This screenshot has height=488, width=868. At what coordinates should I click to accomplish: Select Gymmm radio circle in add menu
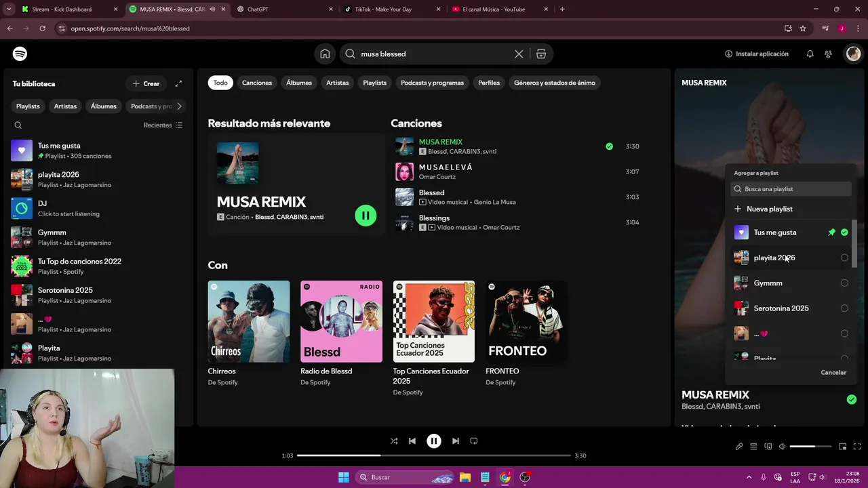[844, 283]
